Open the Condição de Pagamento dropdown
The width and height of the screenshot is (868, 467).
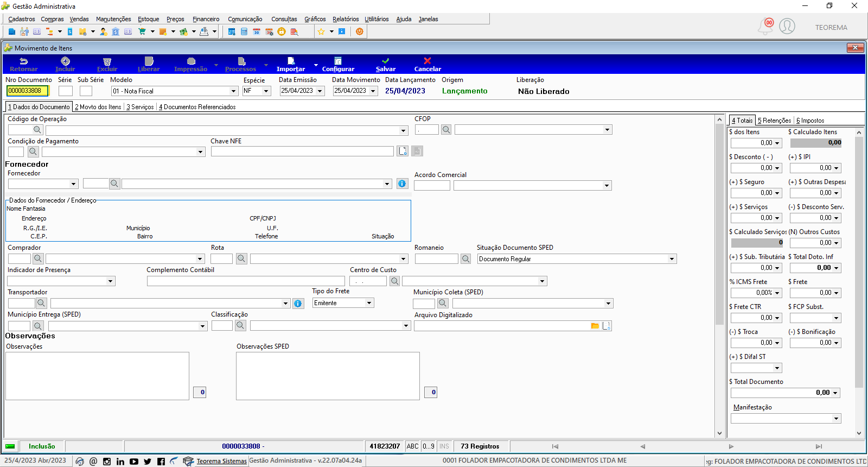pos(201,152)
